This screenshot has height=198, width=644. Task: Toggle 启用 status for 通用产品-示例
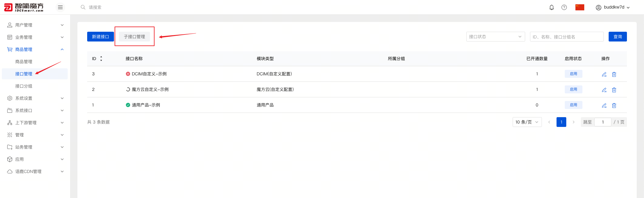point(573,105)
